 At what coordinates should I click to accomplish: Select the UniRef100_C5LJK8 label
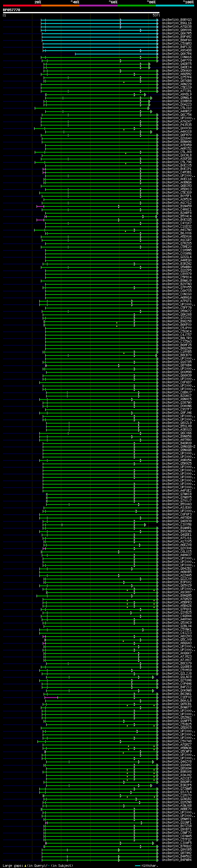coord(177,152)
